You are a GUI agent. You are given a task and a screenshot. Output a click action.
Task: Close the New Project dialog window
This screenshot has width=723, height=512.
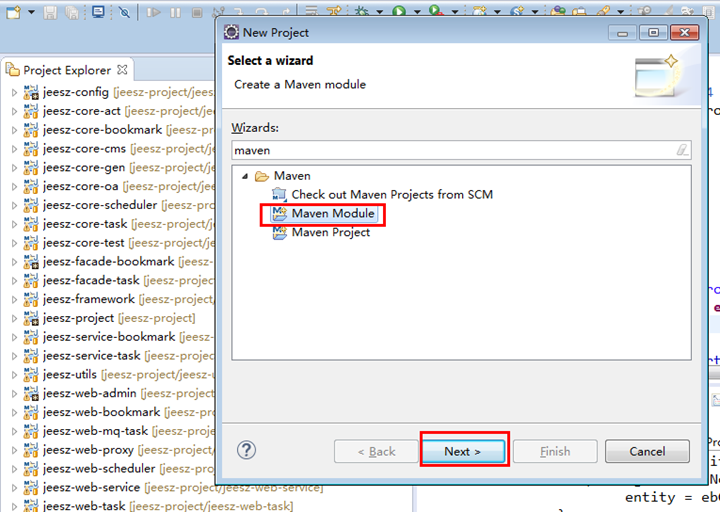click(x=684, y=33)
